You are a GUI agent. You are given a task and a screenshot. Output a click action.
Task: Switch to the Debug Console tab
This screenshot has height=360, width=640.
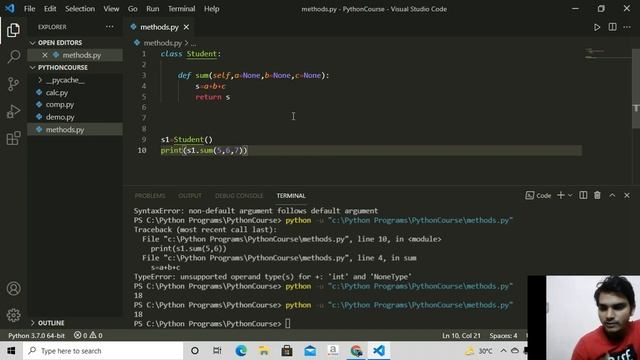(239, 196)
